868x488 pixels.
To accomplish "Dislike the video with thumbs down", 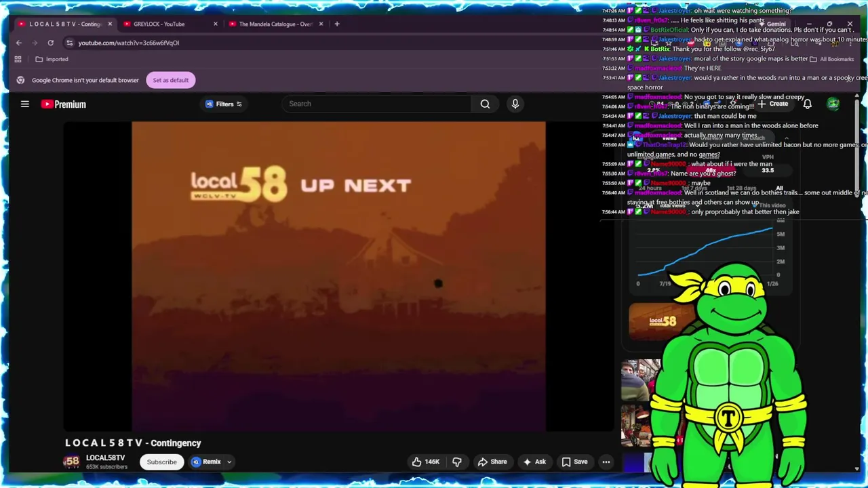I will click(457, 462).
